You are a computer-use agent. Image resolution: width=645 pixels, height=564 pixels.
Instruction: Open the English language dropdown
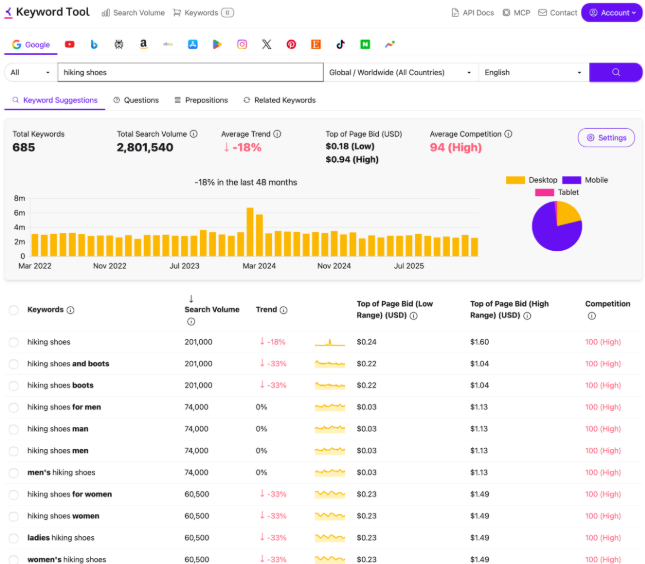click(534, 72)
